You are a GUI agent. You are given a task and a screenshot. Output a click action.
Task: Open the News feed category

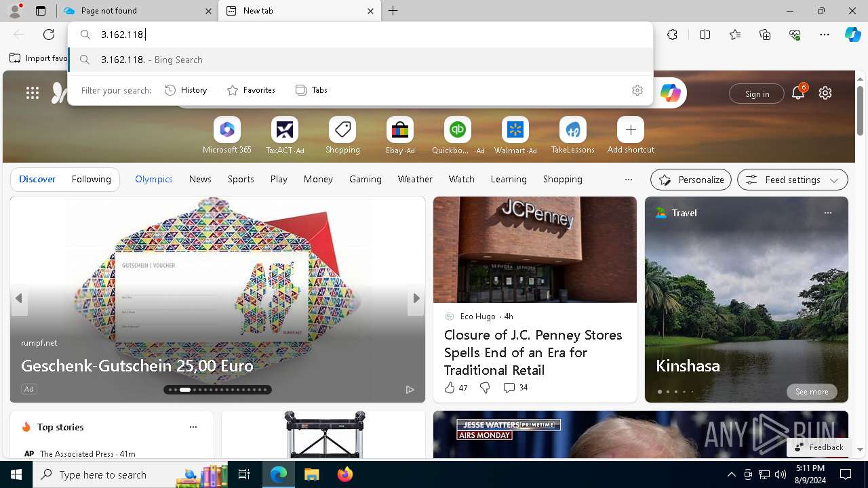[200, 179]
